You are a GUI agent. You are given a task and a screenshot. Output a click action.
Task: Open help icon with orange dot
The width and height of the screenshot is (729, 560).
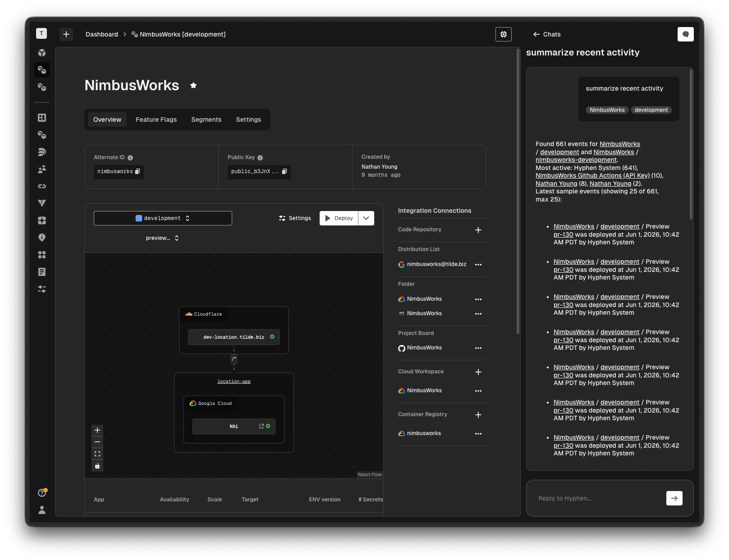pos(42,492)
